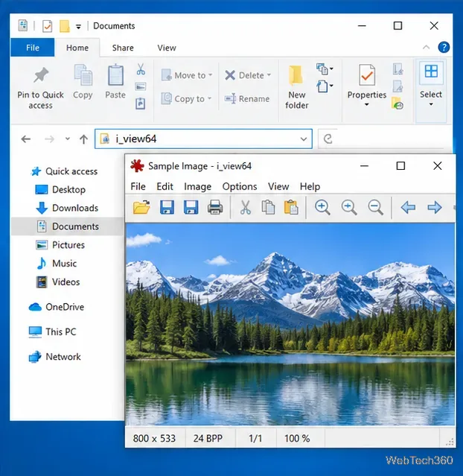Cut selection with IrfanView scissors icon
Image resolution: width=463 pixels, height=476 pixels.
(245, 208)
